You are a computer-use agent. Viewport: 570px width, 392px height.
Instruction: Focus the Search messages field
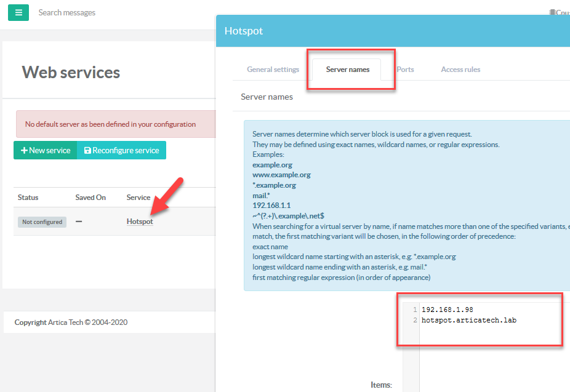[x=92, y=12]
